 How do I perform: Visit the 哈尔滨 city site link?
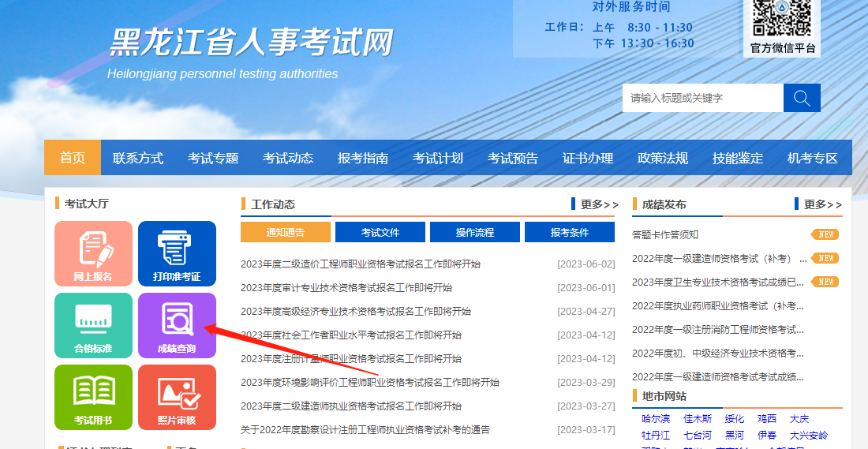tap(656, 419)
